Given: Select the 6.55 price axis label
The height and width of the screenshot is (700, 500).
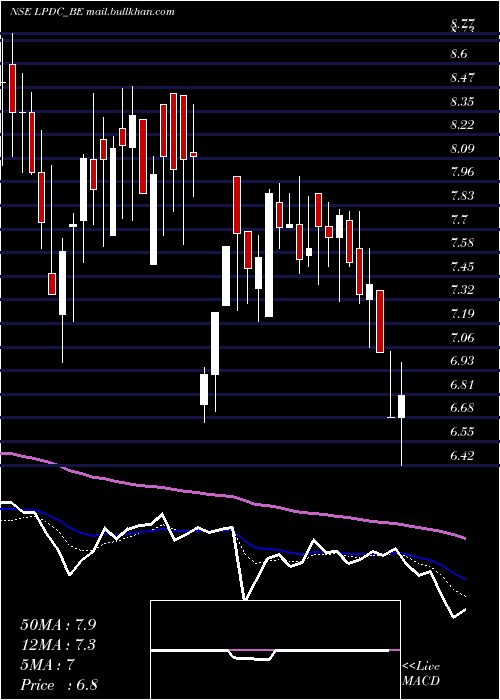Looking at the screenshot, I should pos(462,432).
